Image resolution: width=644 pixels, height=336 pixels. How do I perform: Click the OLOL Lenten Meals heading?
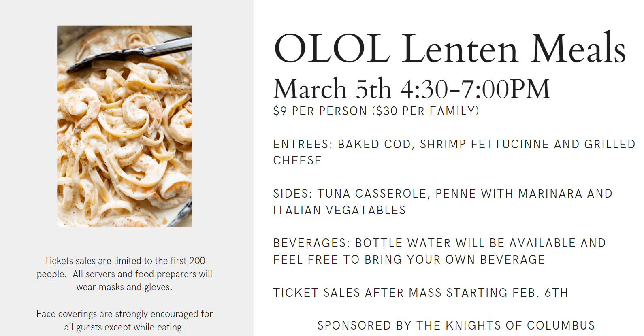[x=450, y=49]
